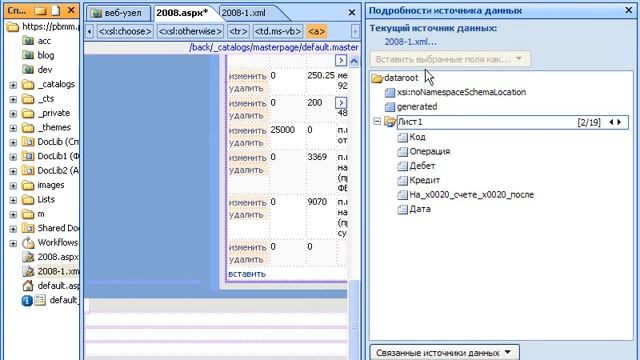Open the default.master master page link
This screenshot has height=360, width=640.
[274, 47]
